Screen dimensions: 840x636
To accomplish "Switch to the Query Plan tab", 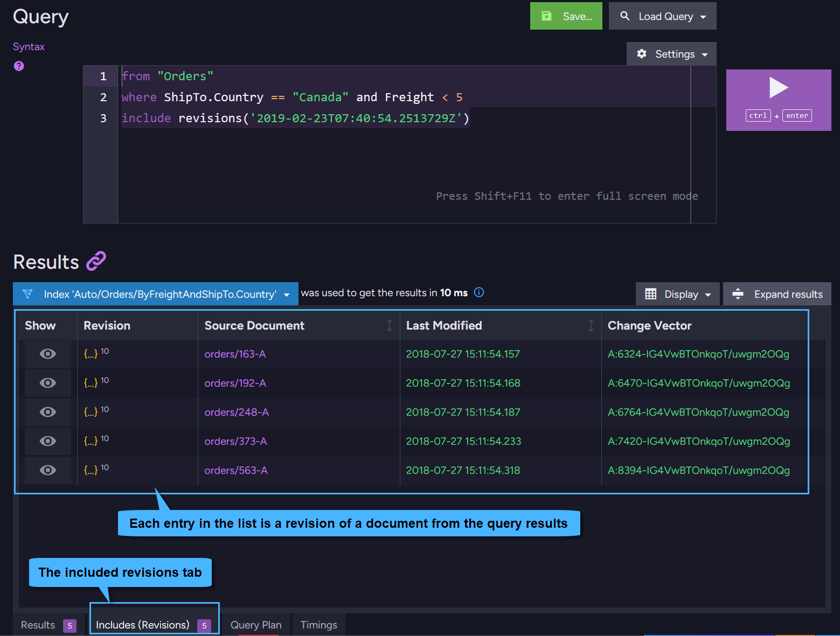I will coord(256,625).
